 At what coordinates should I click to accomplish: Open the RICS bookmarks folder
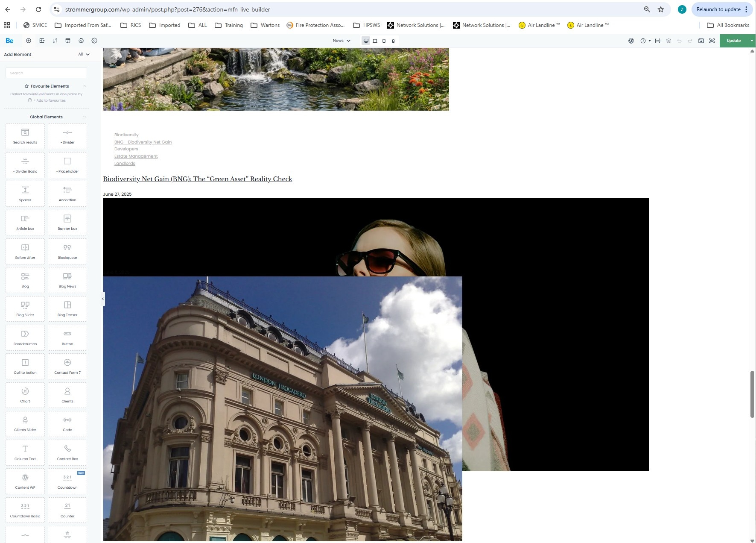tap(131, 25)
